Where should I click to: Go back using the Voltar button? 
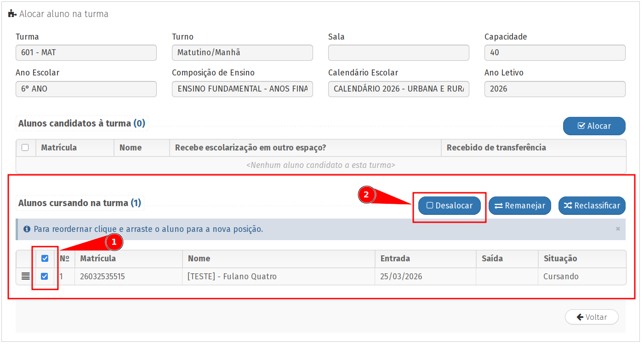pyautogui.click(x=592, y=317)
